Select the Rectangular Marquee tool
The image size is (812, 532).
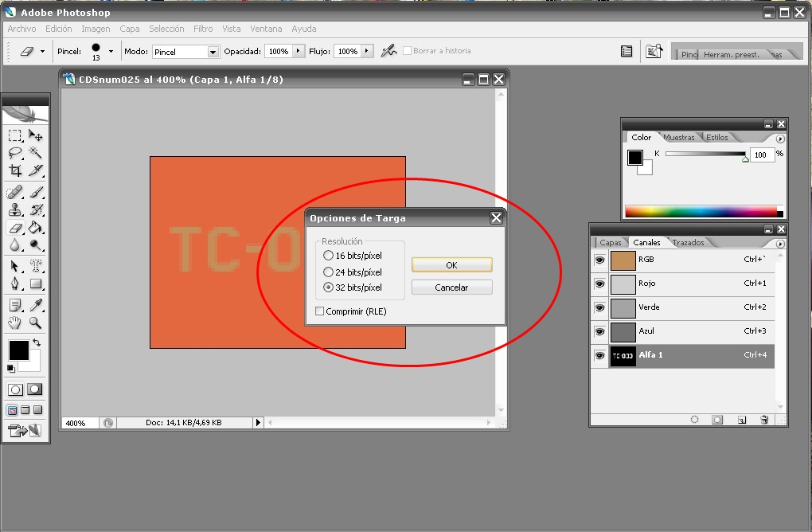click(15, 135)
